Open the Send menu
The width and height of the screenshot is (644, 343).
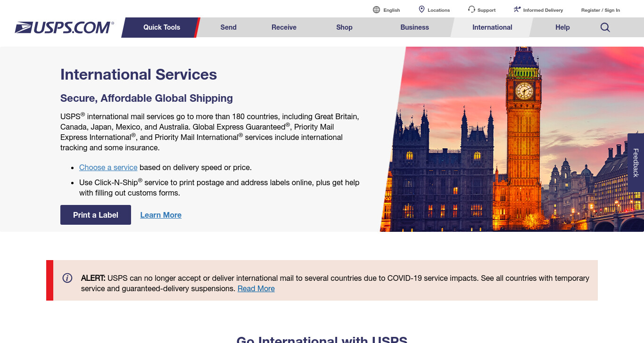(229, 27)
